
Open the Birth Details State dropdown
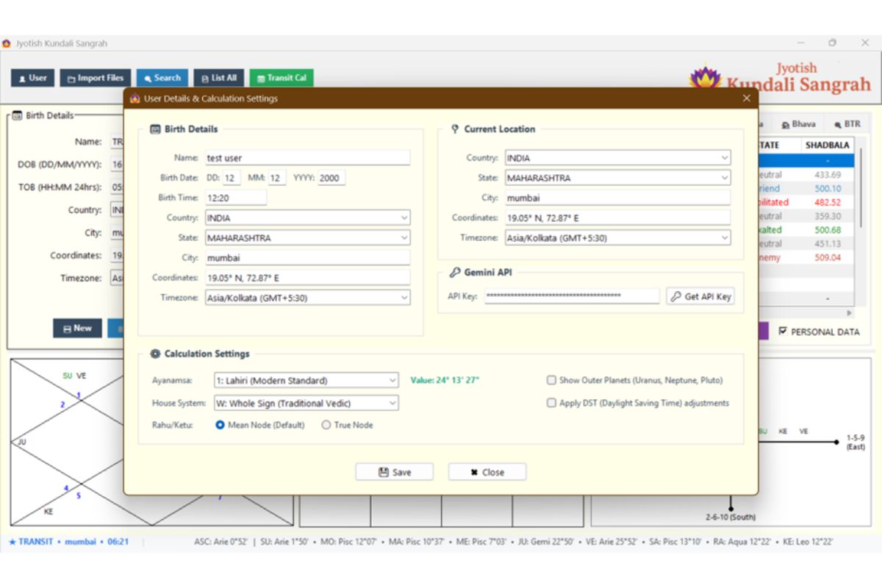click(x=307, y=237)
